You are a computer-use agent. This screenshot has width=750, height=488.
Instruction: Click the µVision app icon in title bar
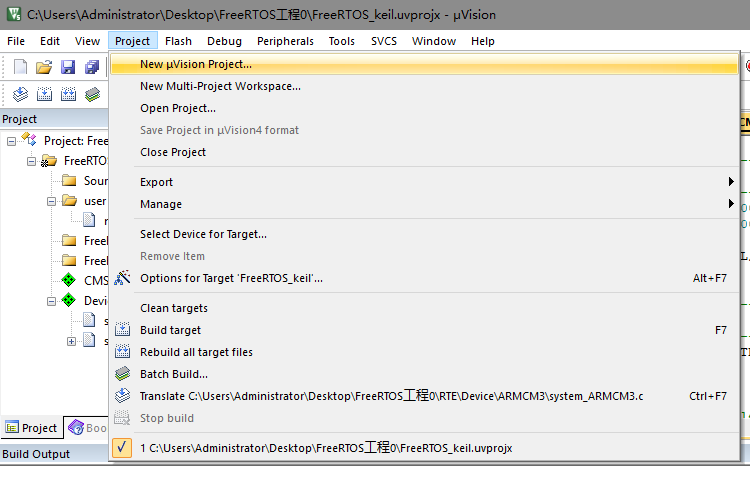coord(14,14)
